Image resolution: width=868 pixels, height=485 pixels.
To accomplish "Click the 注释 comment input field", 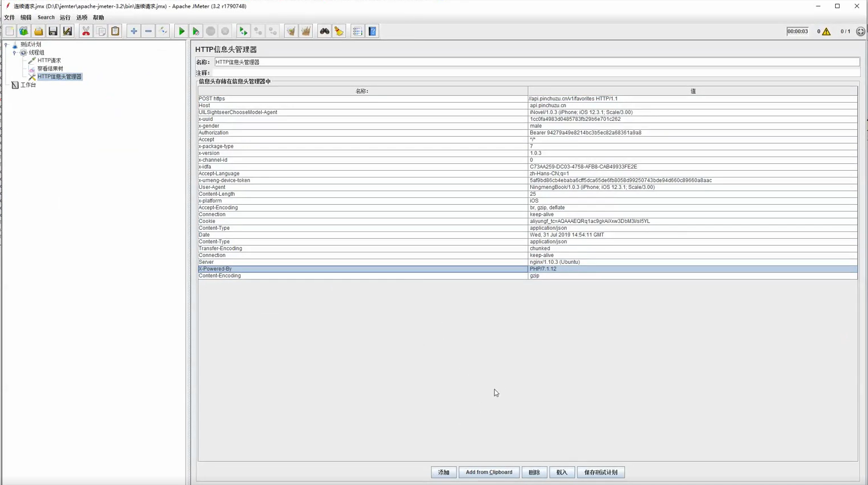I will (536, 73).
